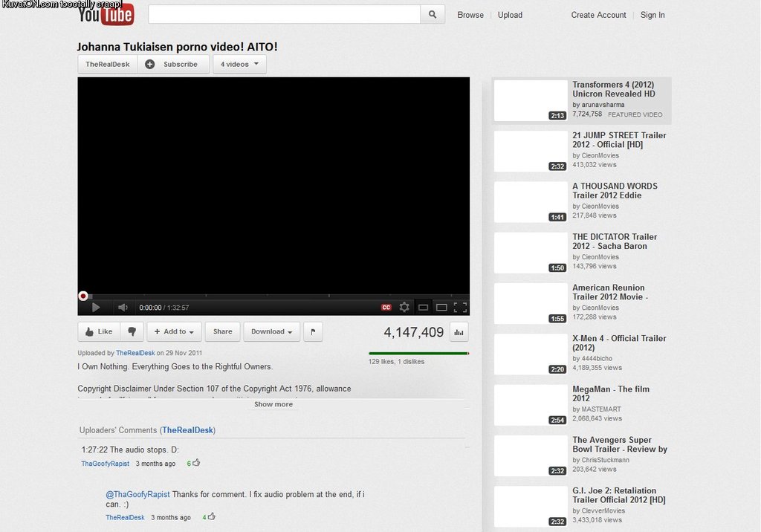The width and height of the screenshot is (761, 532).
Task: Open the 21 JUMP STREET Trailer thumbnail
Action: [x=530, y=152]
